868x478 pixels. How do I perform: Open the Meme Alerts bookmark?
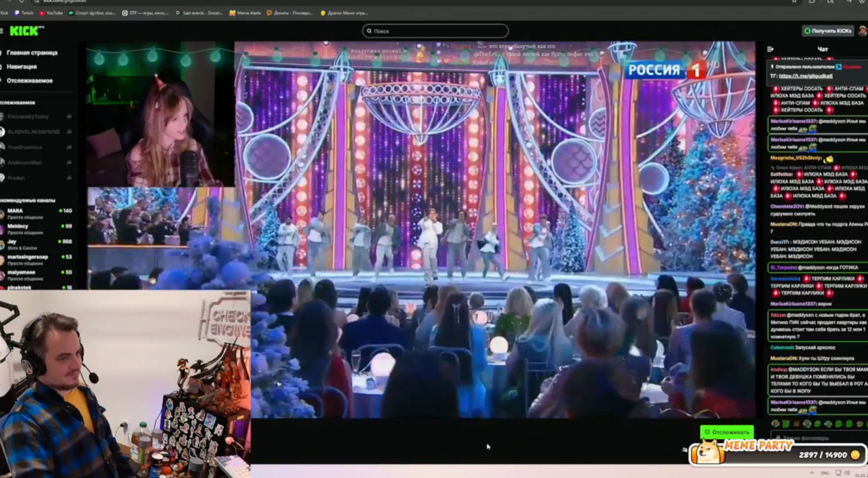click(245, 13)
